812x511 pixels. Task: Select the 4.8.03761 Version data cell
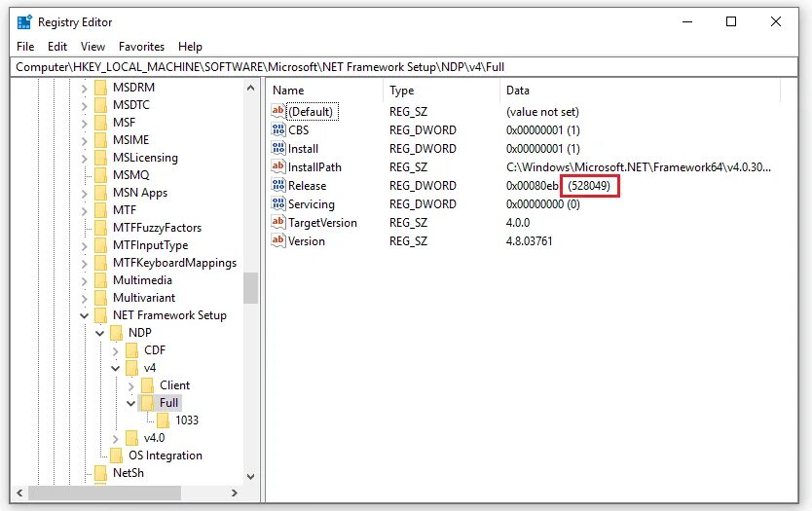pos(530,241)
